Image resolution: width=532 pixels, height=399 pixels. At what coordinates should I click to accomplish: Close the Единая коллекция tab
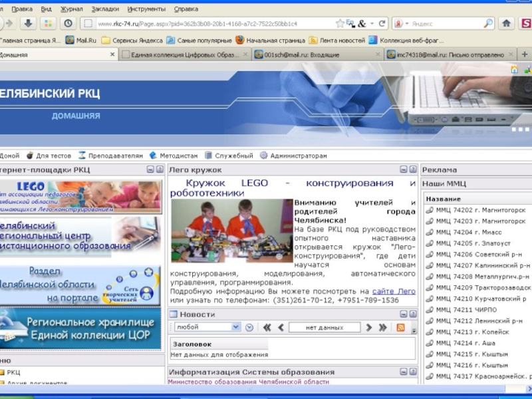(x=245, y=55)
